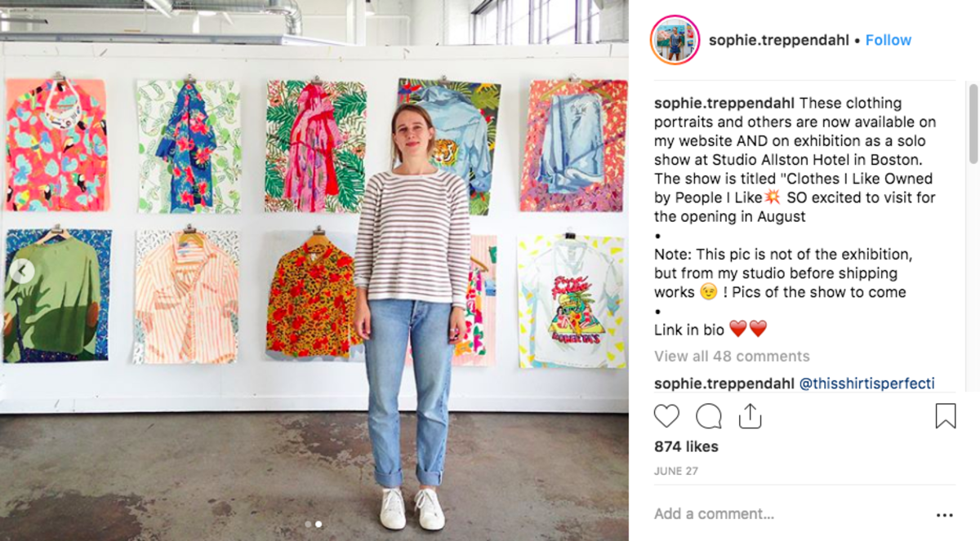Open more options three-dot menu
The height and width of the screenshot is (541, 980).
(x=944, y=515)
